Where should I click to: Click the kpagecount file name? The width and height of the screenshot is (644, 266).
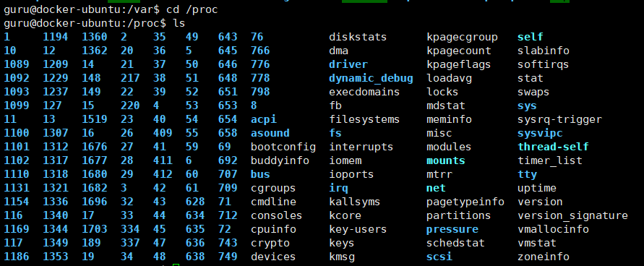pos(459,51)
